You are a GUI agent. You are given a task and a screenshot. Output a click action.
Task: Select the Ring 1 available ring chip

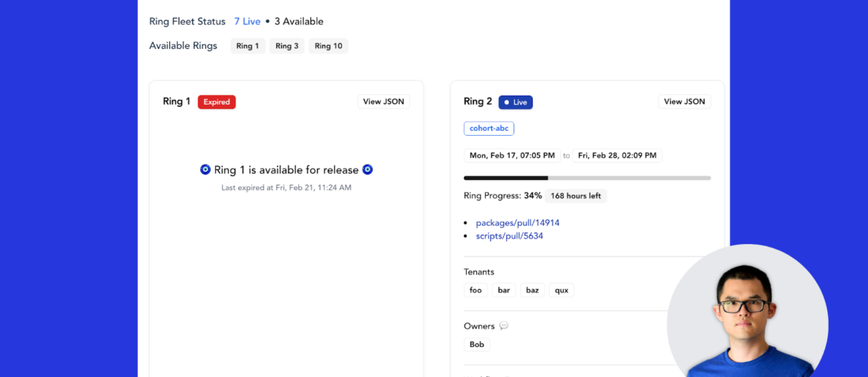point(248,46)
